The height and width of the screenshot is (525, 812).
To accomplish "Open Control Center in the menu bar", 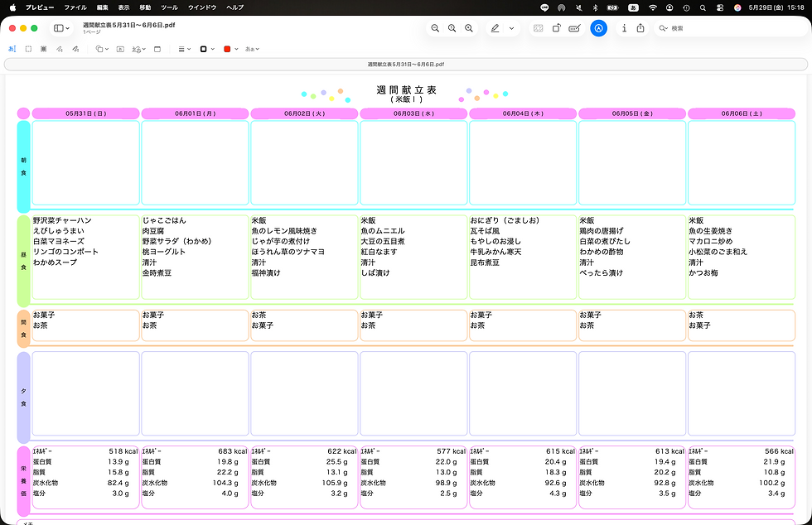I will coord(720,7).
